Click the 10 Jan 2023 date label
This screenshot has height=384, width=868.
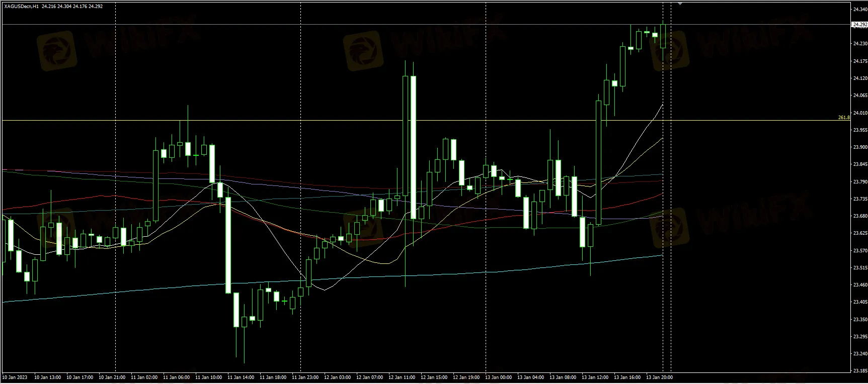pos(15,377)
